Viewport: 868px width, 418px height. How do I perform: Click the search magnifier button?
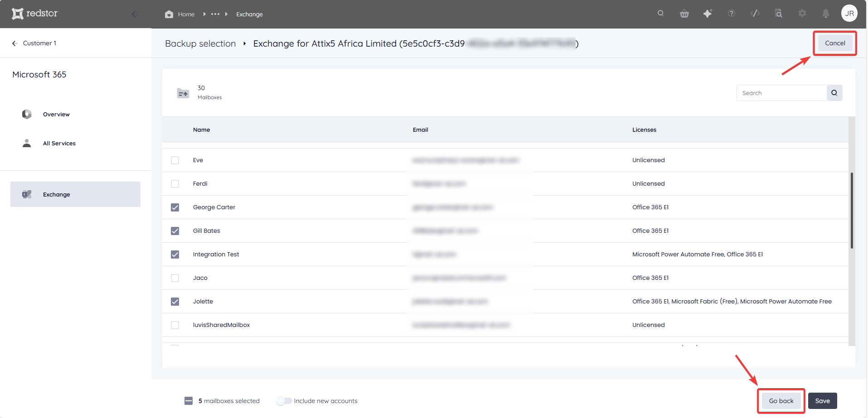pyautogui.click(x=834, y=93)
